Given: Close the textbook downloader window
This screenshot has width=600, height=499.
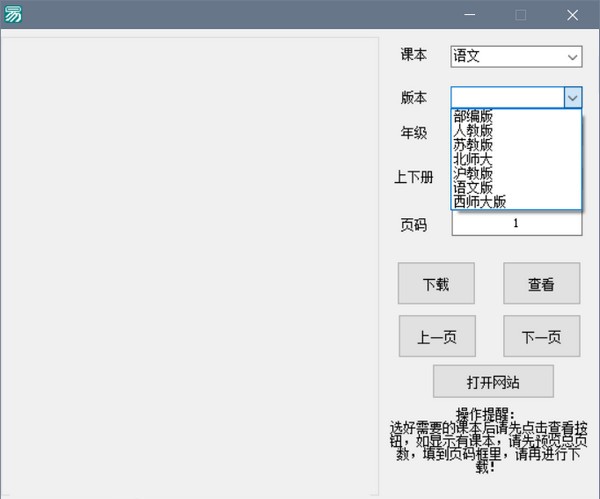Looking at the screenshot, I should (572, 15).
